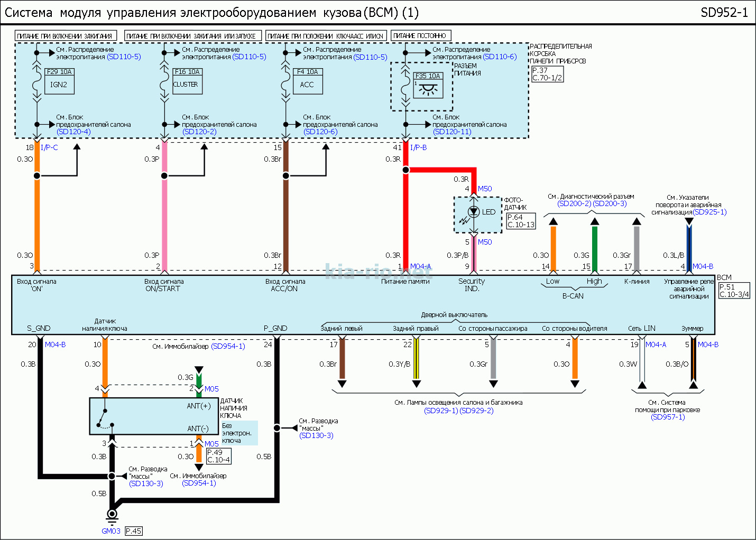Select the M04-B label beside pin 20
The image size is (756, 540).
[x=56, y=345]
